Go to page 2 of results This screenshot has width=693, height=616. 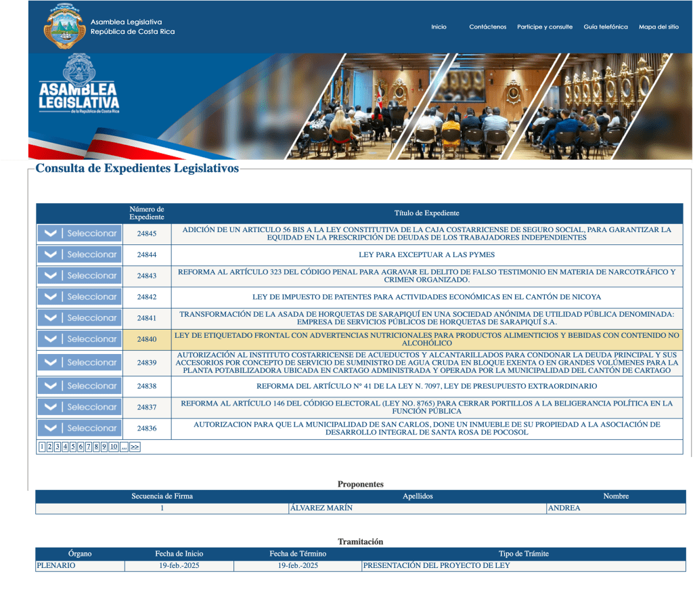[x=49, y=447]
